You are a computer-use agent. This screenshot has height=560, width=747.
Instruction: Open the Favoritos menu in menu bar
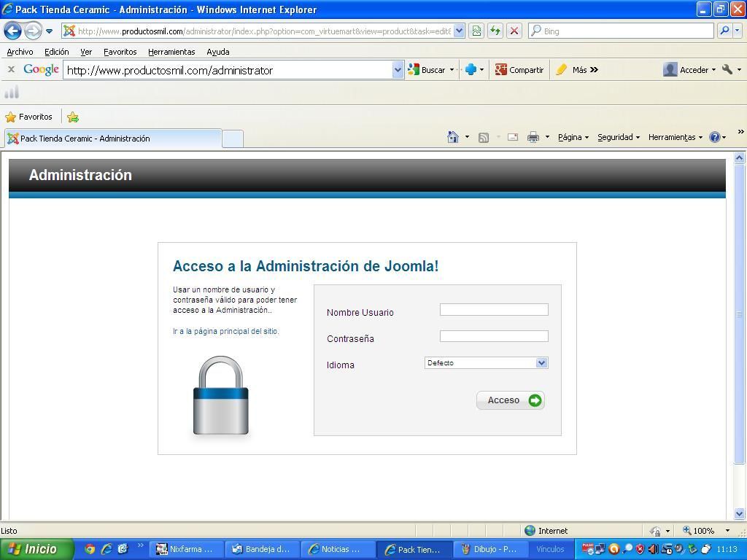pyautogui.click(x=120, y=52)
